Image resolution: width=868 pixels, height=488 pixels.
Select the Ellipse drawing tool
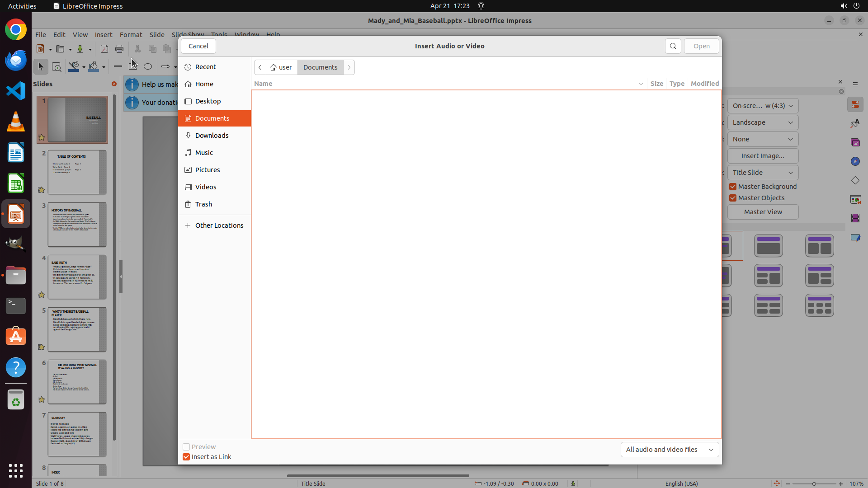point(148,66)
